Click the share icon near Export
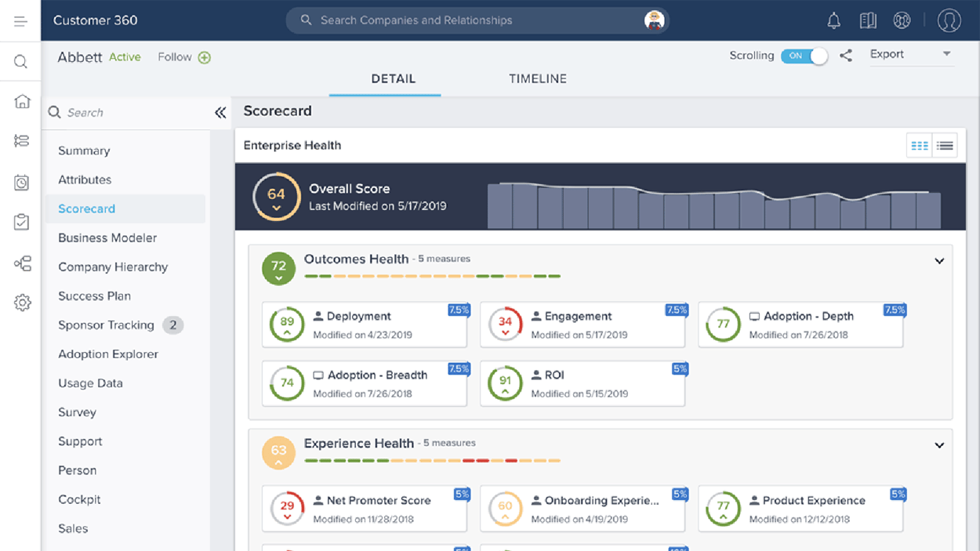The image size is (980, 551). tap(846, 56)
